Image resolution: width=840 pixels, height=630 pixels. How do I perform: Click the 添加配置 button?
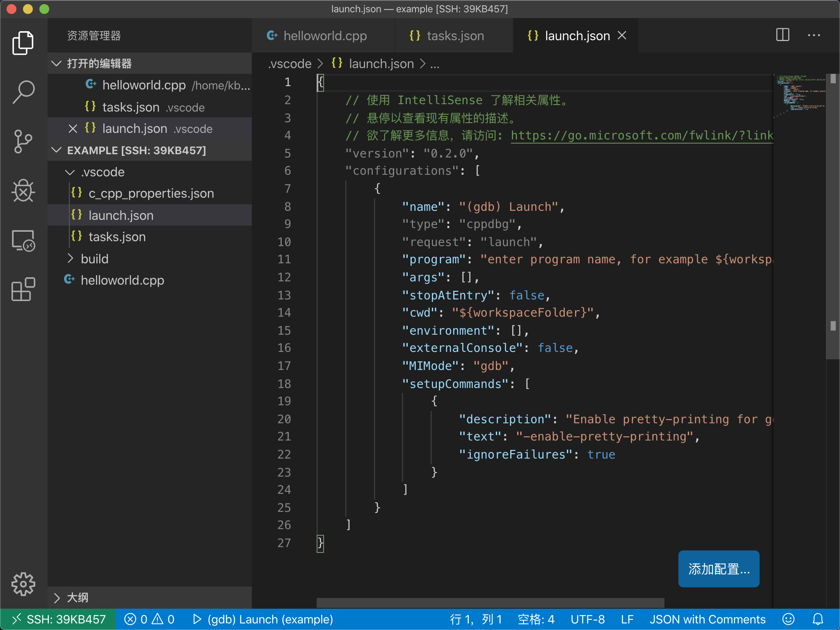click(718, 569)
